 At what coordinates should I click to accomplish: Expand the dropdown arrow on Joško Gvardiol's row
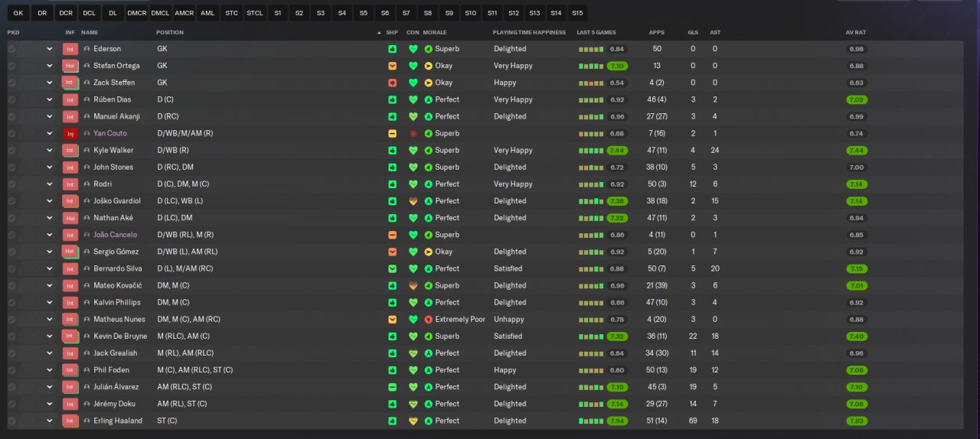coord(50,201)
